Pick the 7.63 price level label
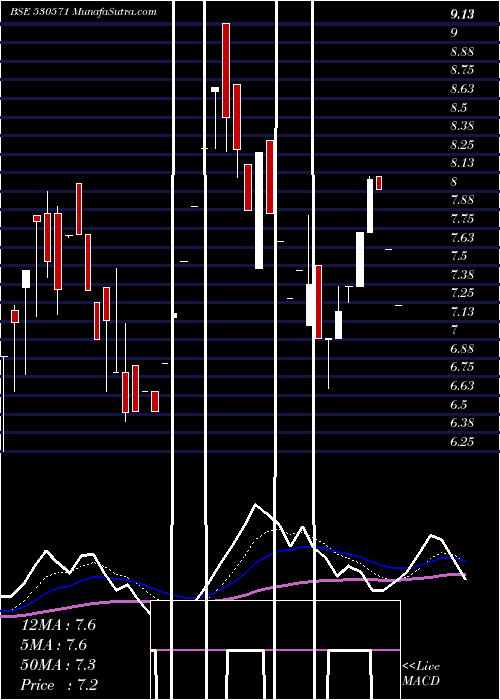Image resolution: width=500 pixels, height=700 pixels. coord(462,238)
